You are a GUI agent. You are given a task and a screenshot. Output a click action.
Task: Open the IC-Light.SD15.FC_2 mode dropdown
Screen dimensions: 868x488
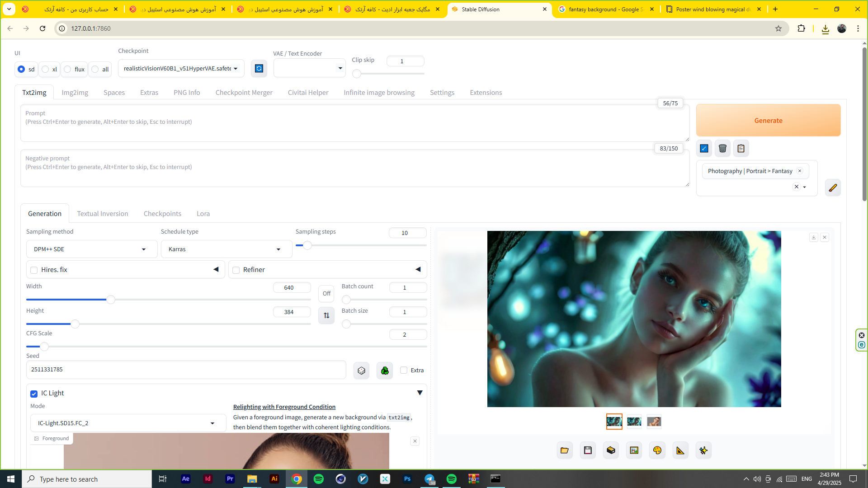pyautogui.click(x=128, y=423)
